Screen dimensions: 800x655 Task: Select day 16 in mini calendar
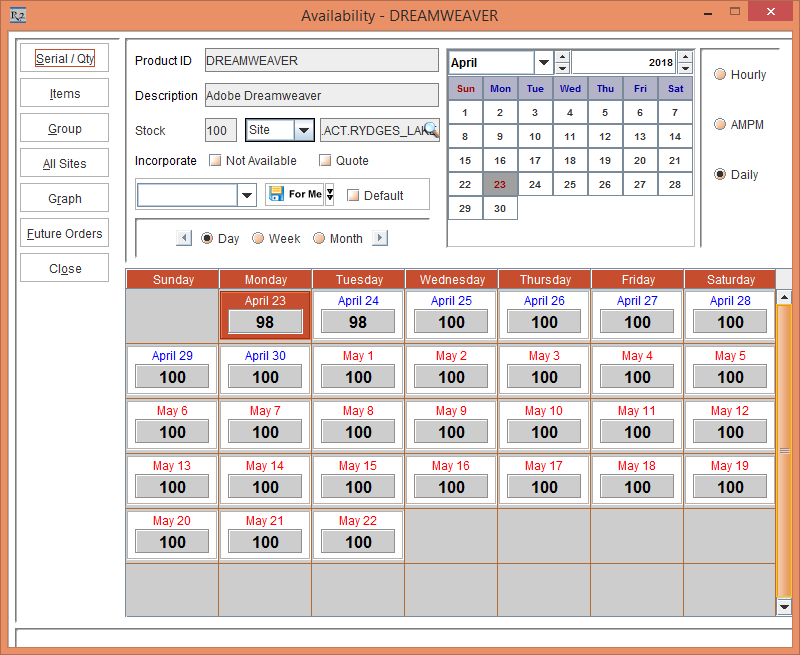click(500, 160)
